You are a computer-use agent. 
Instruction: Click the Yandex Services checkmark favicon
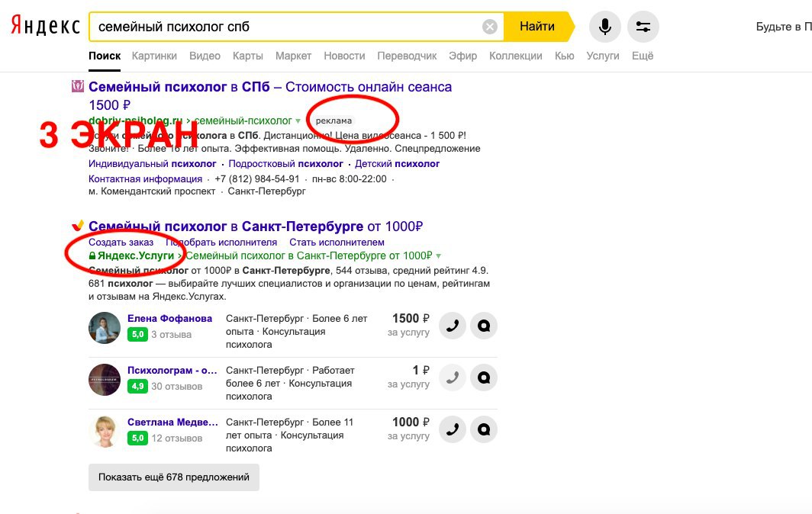pyautogui.click(x=77, y=225)
